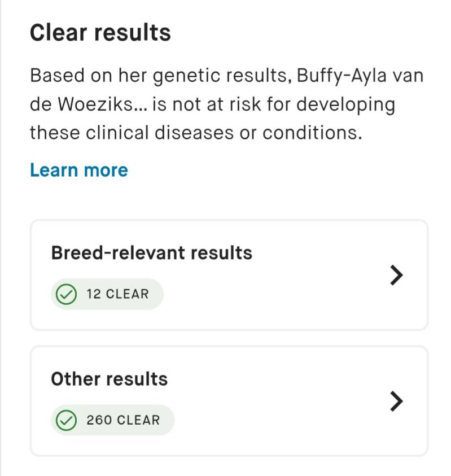Tap the "260 CLEAR" count text

123,420
